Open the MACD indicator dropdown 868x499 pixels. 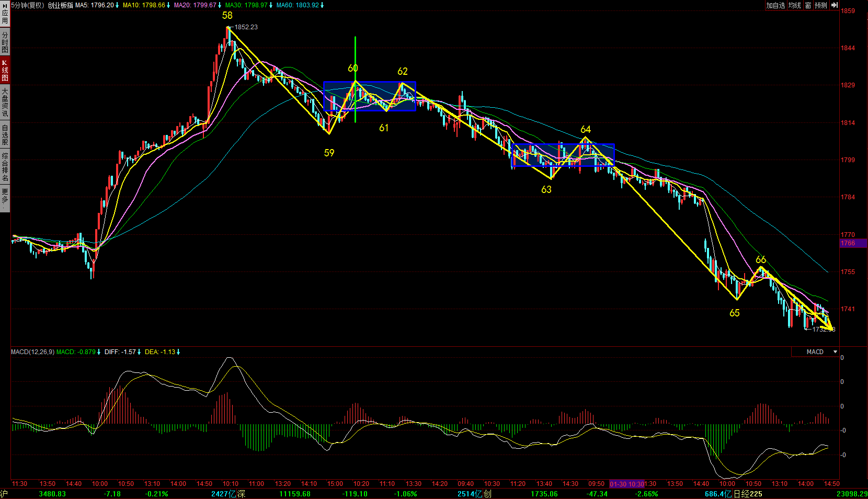tap(835, 352)
